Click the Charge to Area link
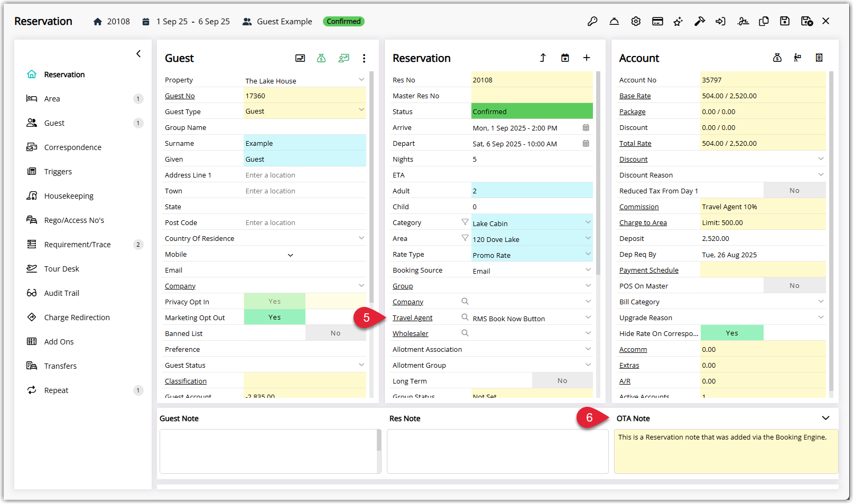The width and height of the screenshot is (854, 504). click(643, 222)
